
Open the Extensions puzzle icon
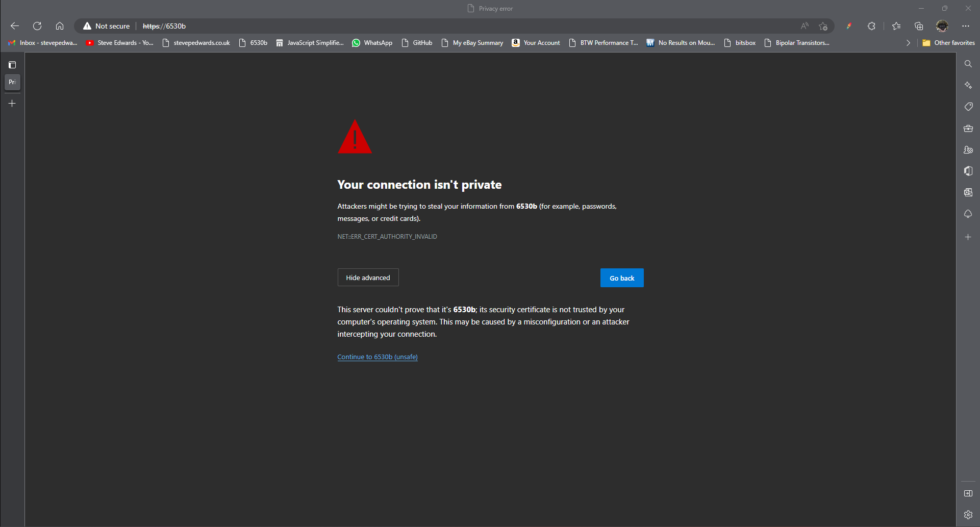(x=871, y=26)
